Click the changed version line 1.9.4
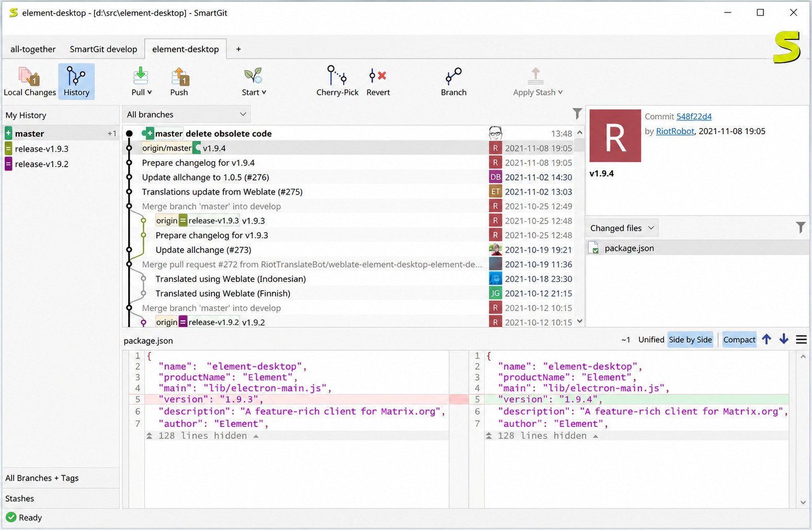The height and width of the screenshot is (530, 812). click(636, 399)
